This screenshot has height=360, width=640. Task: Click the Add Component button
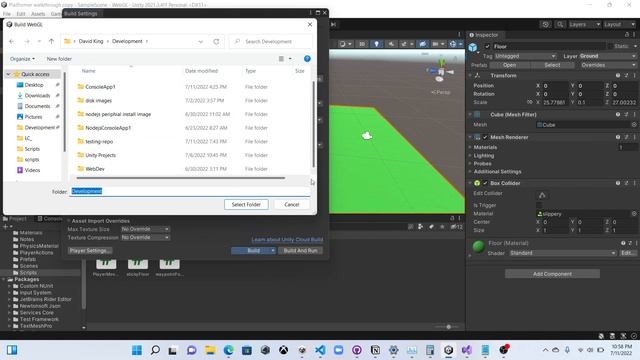tap(552, 274)
